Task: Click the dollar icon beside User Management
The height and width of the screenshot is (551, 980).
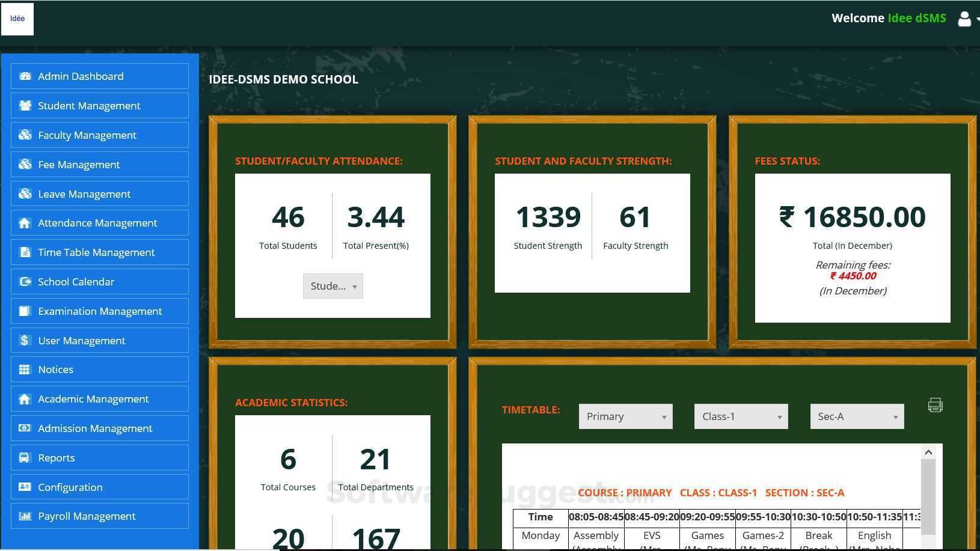Action: (x=25, y=341)
